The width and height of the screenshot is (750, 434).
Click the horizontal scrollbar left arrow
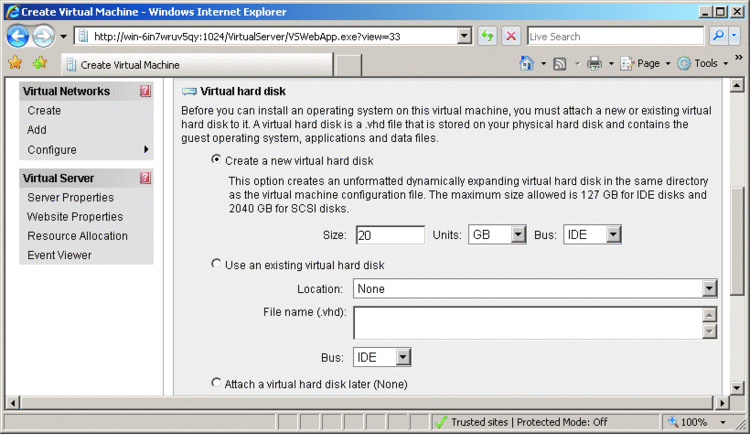click(13, 403)
